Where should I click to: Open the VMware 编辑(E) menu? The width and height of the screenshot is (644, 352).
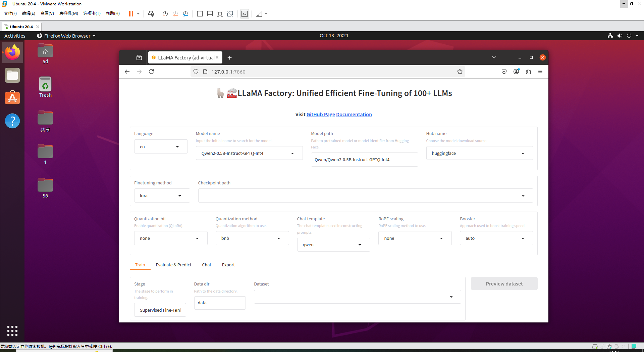click(x=29, y=13)
